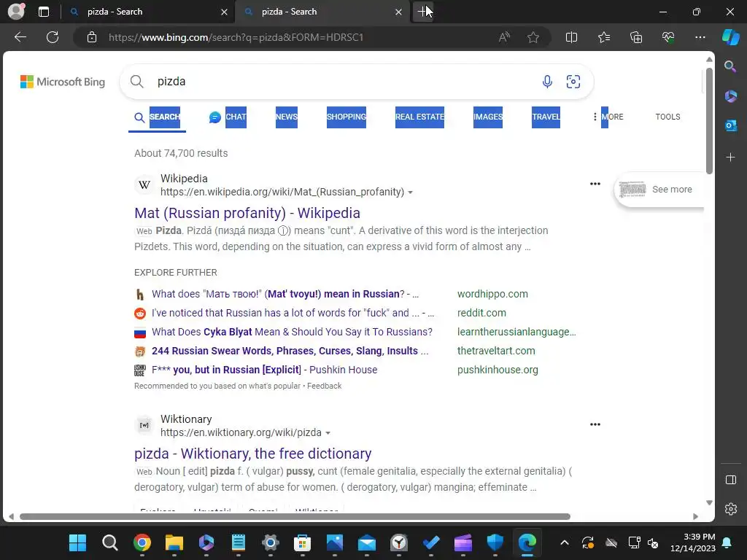Screen dimensions: 747x560
Task: Open Edge Settings and more menu
Action: tap(700, 37)
